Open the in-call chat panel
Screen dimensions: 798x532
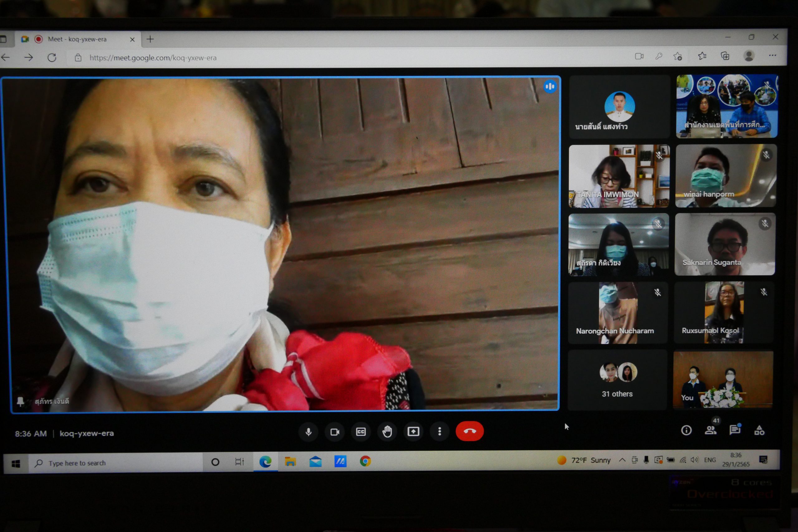point(734,430)
